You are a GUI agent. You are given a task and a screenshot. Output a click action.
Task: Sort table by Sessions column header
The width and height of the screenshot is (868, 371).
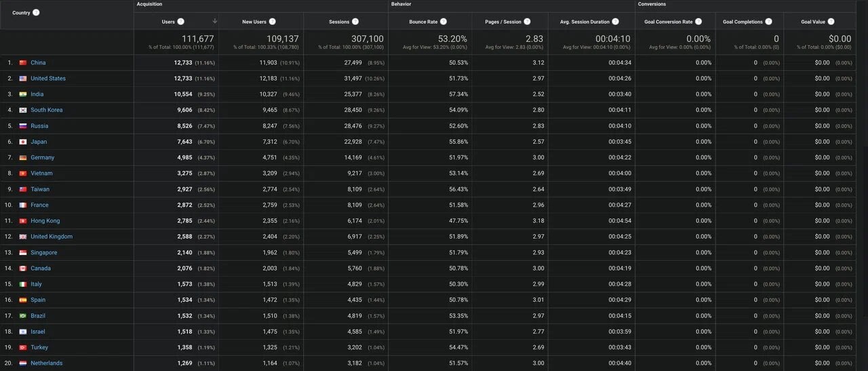click(339, 22)
